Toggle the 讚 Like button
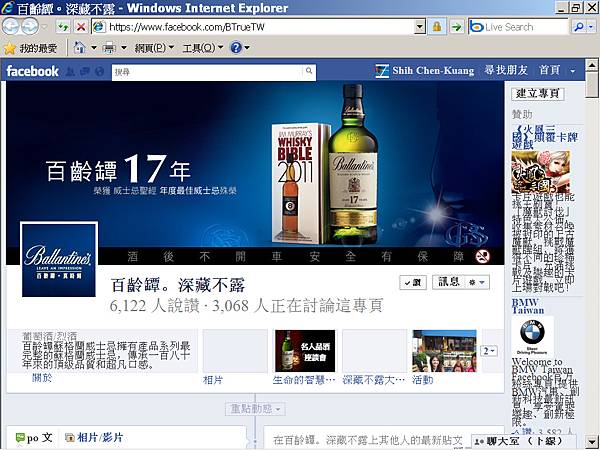The width and height of the screenshot is (600, 450). pos(413,282)
